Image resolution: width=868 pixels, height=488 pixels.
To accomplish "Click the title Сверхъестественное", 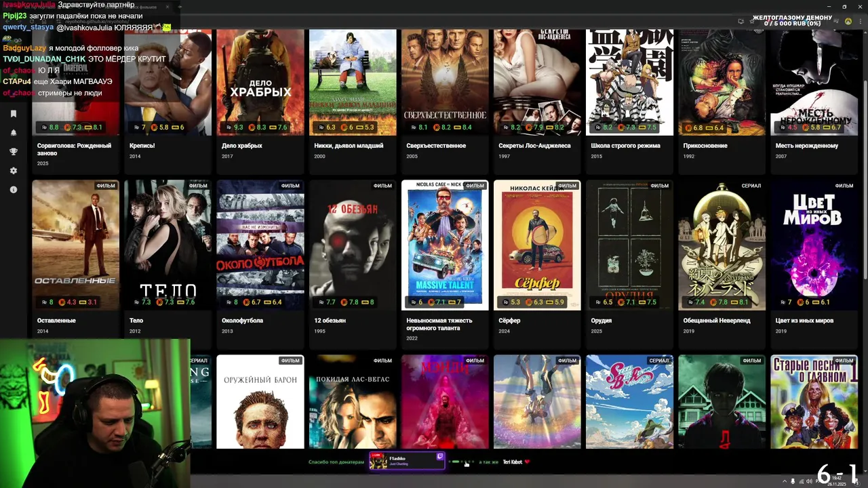I will (x=435, y=146).
